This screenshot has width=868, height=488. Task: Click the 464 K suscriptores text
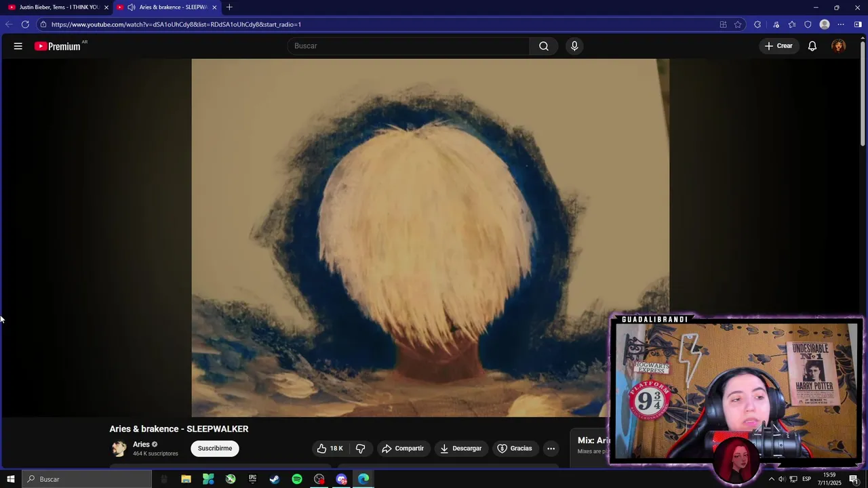(x=155, y=453)
